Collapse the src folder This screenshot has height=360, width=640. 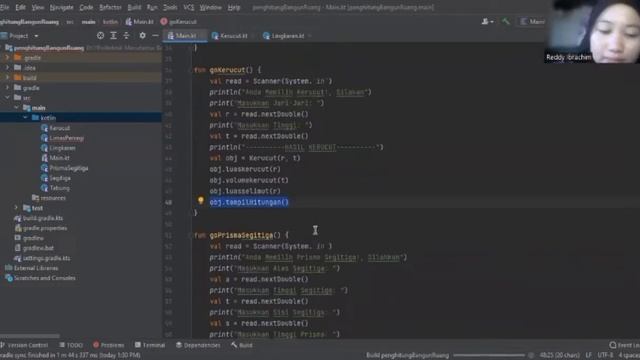7,98
